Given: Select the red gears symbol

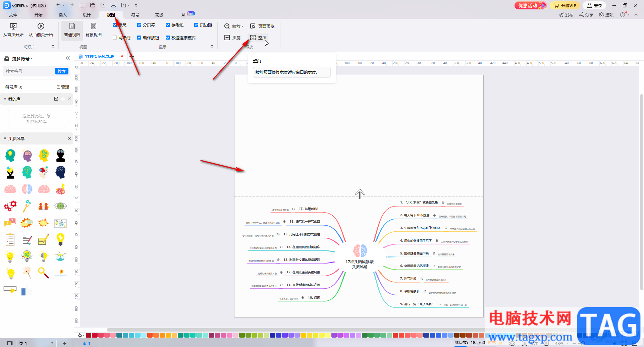Looking at the screenshot, I should coord(10,206).
